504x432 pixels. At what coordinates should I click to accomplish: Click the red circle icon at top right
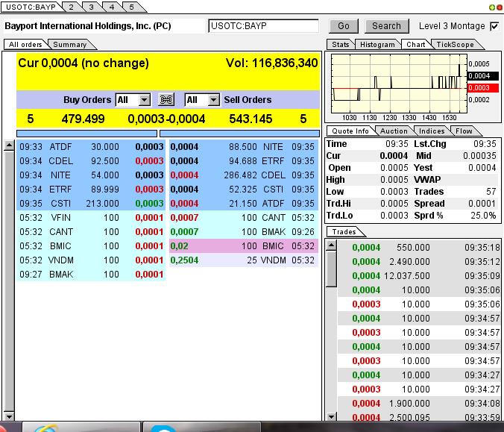pyautogui.click(x=500, y=7)
